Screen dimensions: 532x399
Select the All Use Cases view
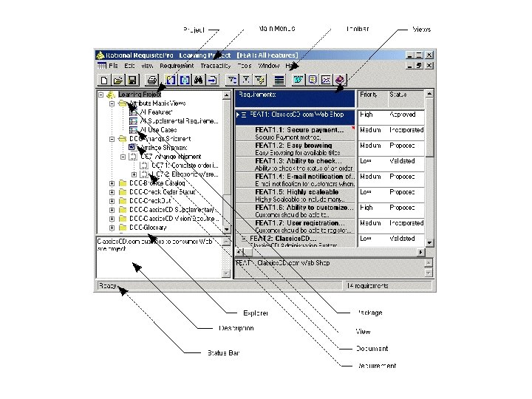click(x=158, y=129)
